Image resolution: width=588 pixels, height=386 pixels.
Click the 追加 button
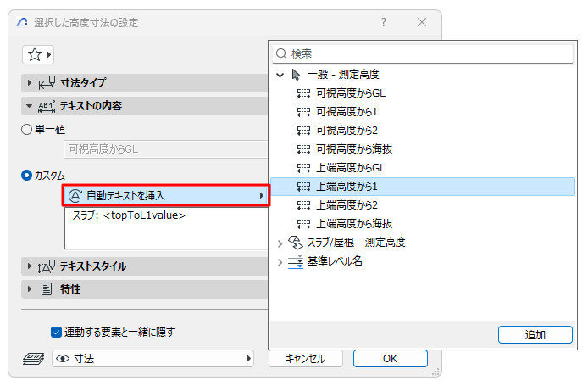[535, 334]
